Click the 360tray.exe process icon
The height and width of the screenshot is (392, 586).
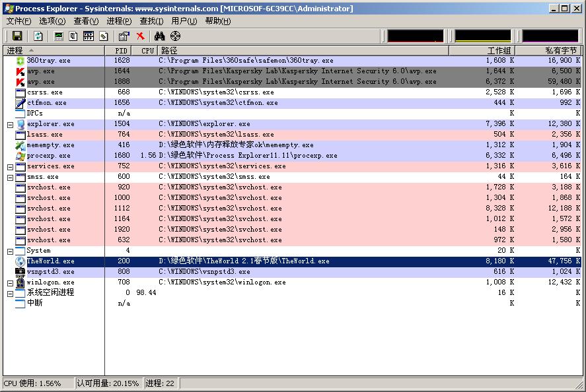(x=20, y=61)
